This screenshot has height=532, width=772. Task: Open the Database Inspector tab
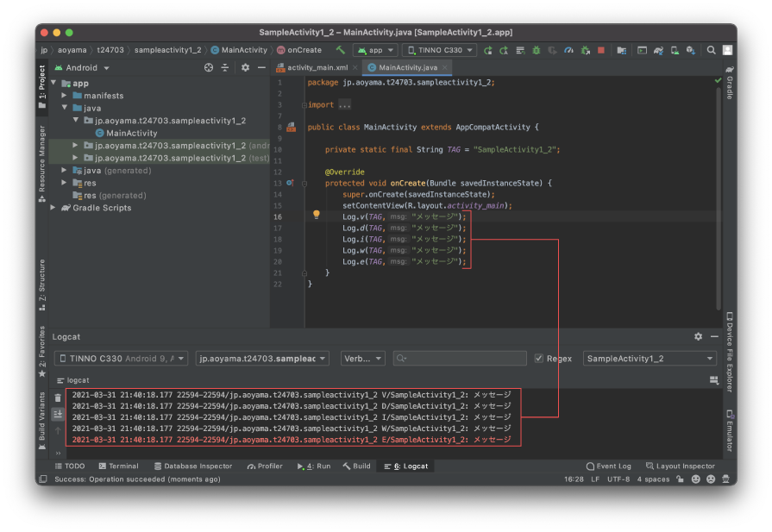click(193, 466)
